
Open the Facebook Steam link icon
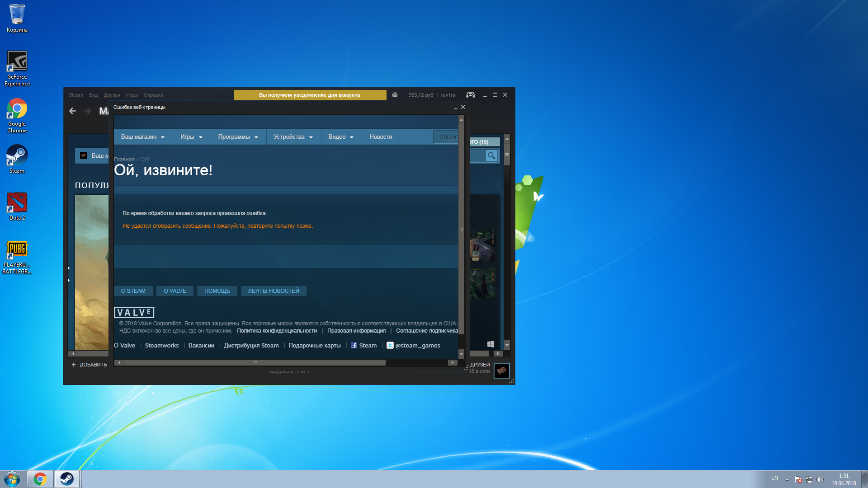tap(354, 345)
